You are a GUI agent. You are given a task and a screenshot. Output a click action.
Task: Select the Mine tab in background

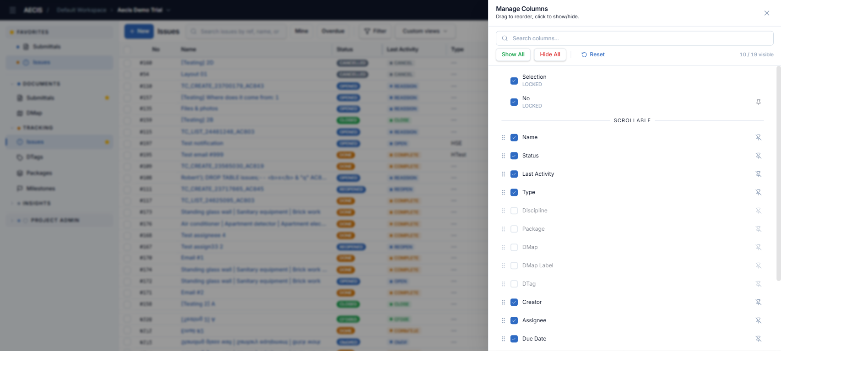301,31
